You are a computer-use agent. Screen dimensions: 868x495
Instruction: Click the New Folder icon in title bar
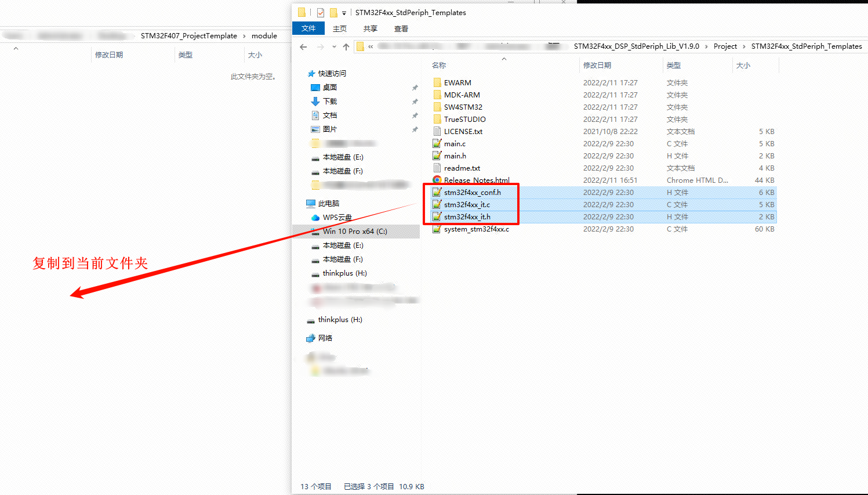333,12
